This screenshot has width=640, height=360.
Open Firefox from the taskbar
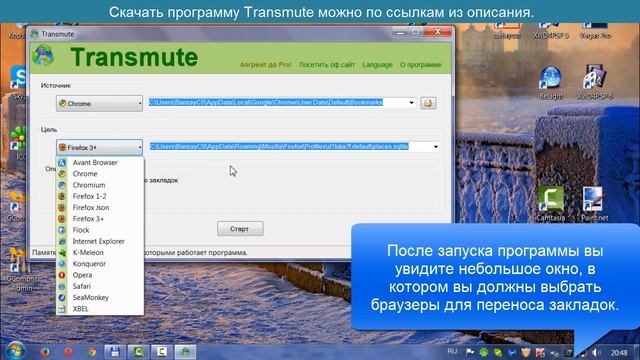pyautogui.click(x=44, y=351)
